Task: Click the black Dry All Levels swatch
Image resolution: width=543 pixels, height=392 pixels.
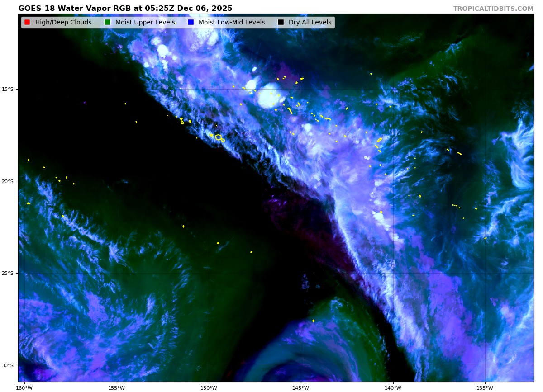Action: pyautogui.click(x=281, y=23)
